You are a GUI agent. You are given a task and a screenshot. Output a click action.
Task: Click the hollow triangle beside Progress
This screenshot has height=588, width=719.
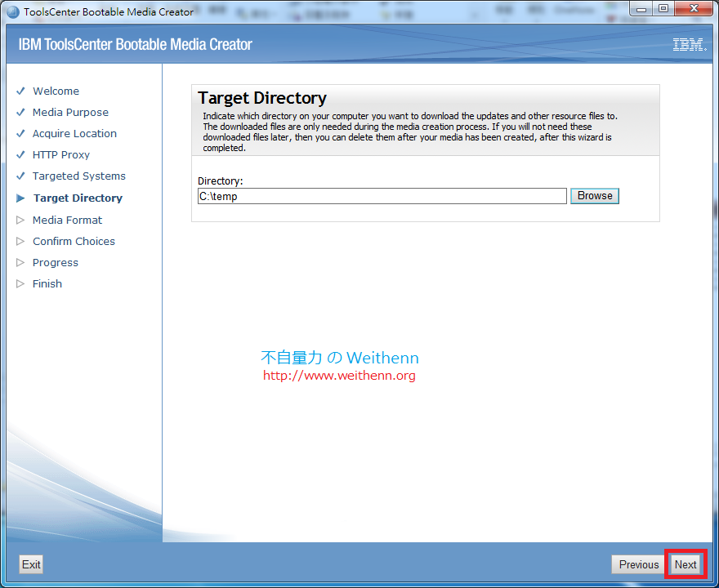tap(20, 263)
